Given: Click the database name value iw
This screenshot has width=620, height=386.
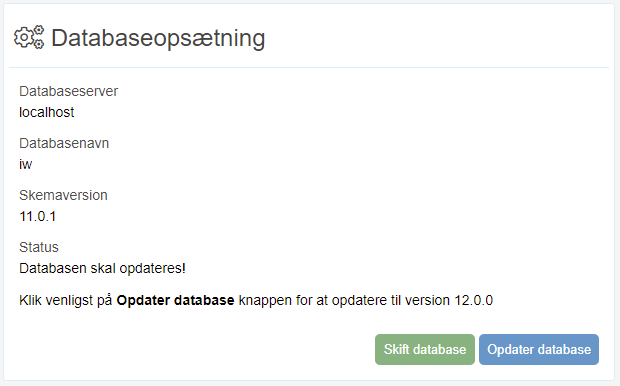Looking at the screenshot, I should pos(26,164).
